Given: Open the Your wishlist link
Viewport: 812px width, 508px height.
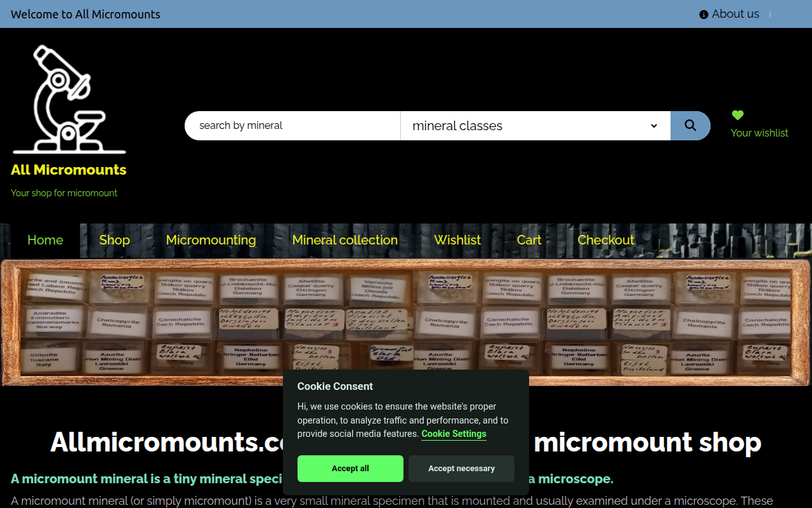Looking at the screenshot, I should pos(759,133).
